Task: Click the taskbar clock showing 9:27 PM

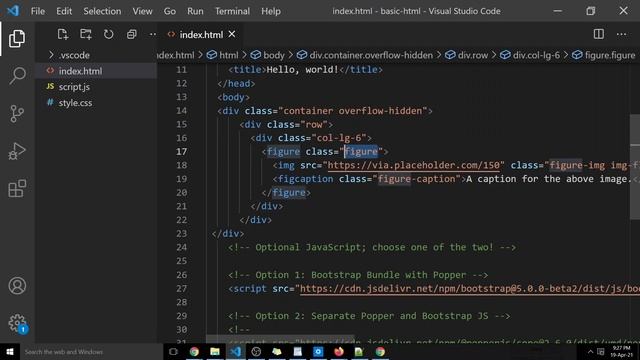Action: click(x=621, y=351)
